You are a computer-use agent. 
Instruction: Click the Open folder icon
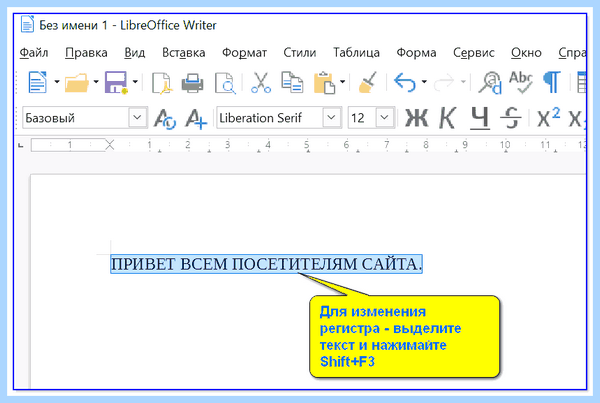[77, 82]
